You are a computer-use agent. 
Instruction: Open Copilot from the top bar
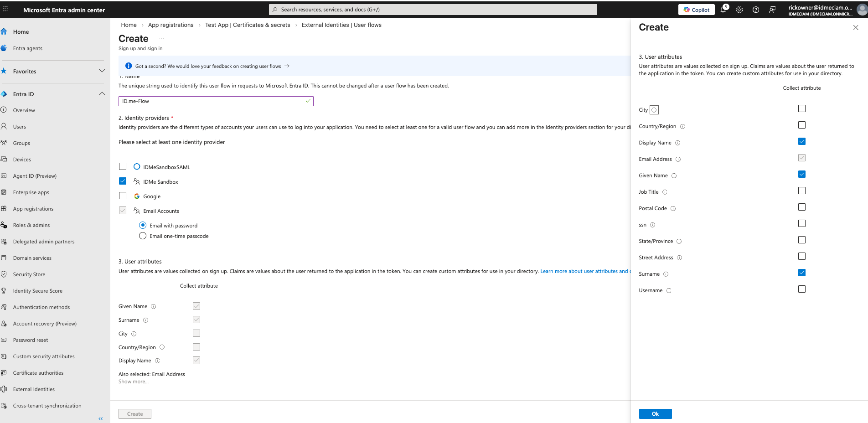696,9
